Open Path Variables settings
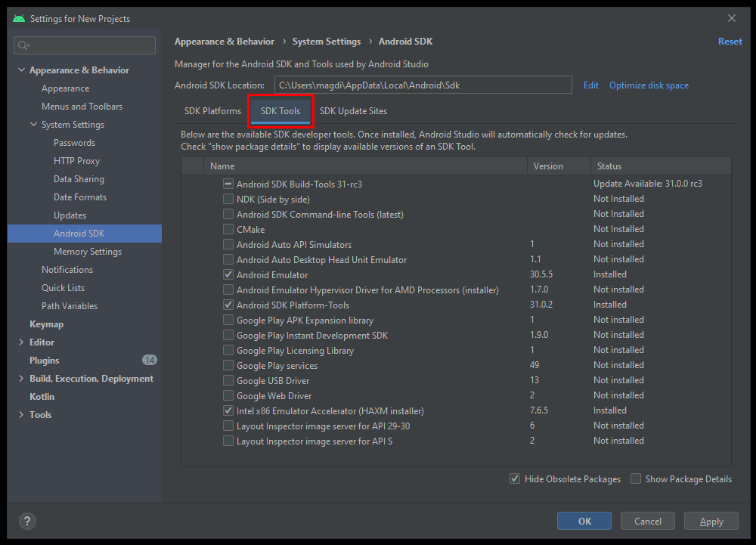 70,306
